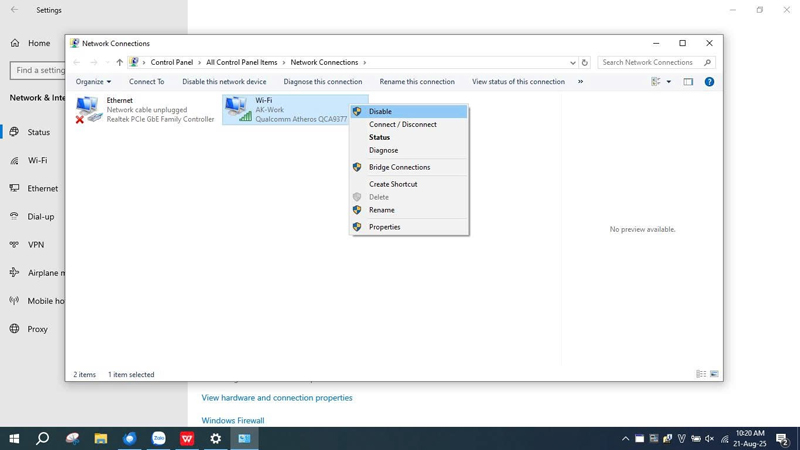Viewport: 800px width, 450px height.
Task: Open Zalo app from taskbar
Action: coord(159,438)
